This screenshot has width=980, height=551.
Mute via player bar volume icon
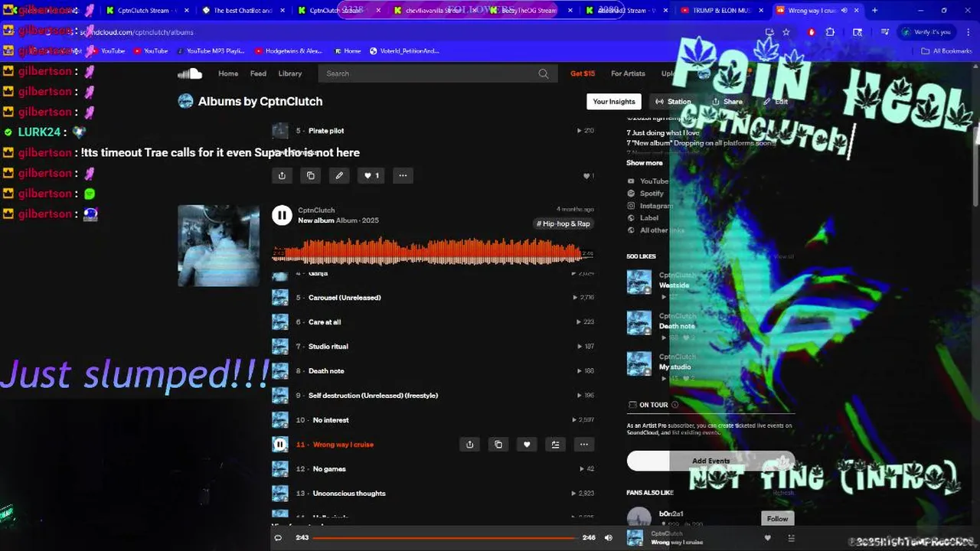[608, 537]
